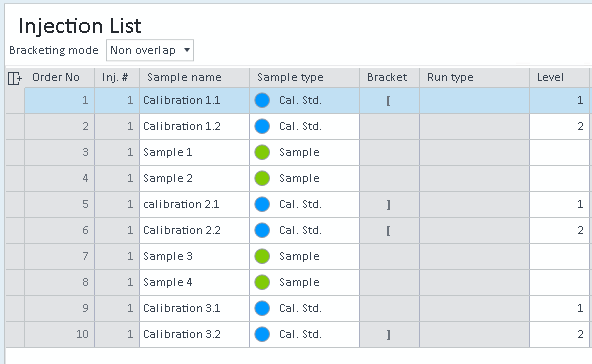
Task: Toggle the opening bracket cell for Calibration 2.2
Action: click(x=389, y=230)
